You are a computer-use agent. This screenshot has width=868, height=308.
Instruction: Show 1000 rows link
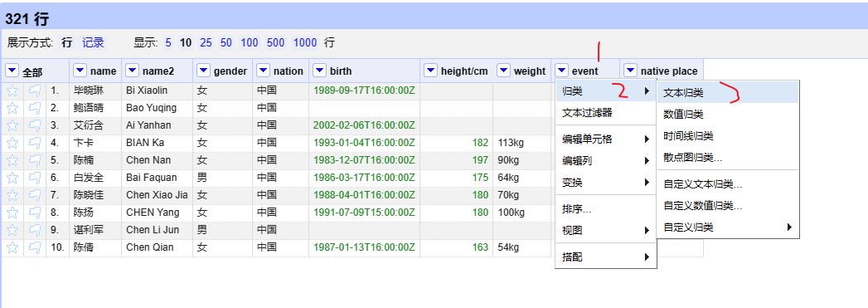305,42
